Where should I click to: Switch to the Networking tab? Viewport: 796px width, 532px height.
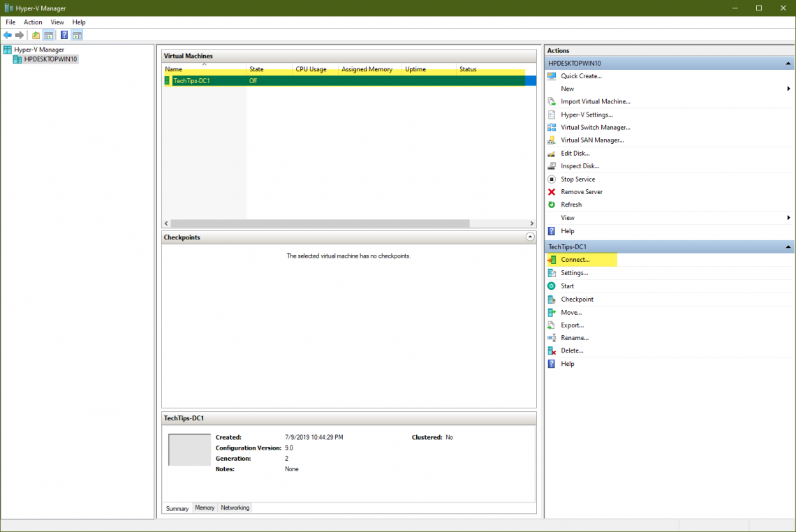click(x=235, y=508)
